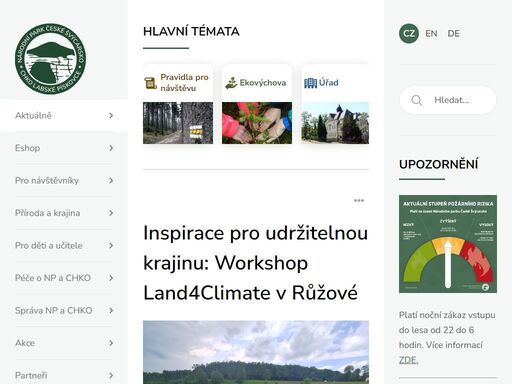
Task: Open the workshop landscape article photo
Action: click(x=256, y=352)
